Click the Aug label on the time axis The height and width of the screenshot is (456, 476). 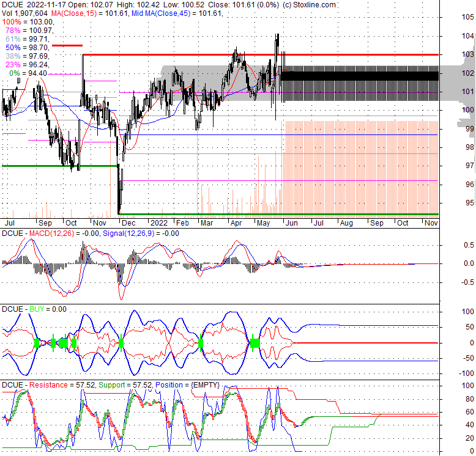[x=346, y=223]
